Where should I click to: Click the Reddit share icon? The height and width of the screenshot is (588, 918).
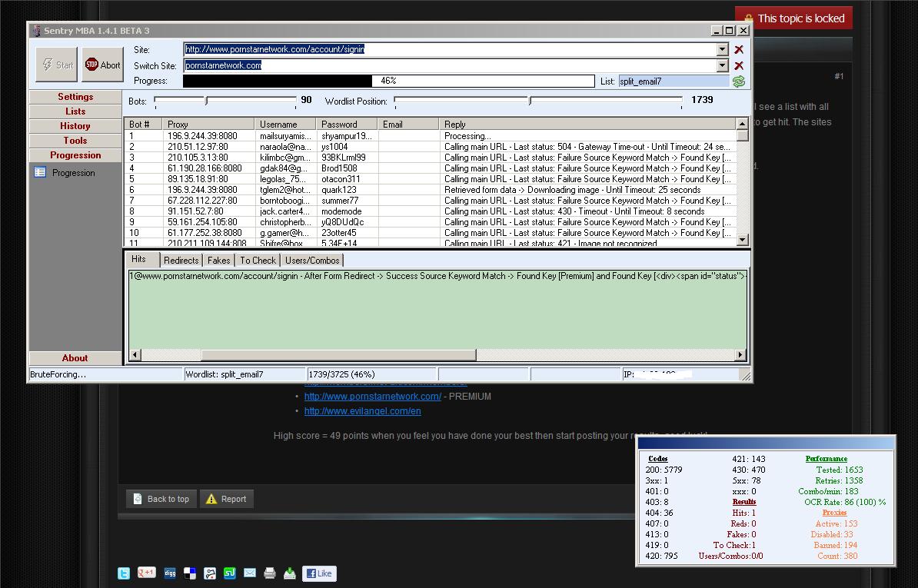(210, 573)
